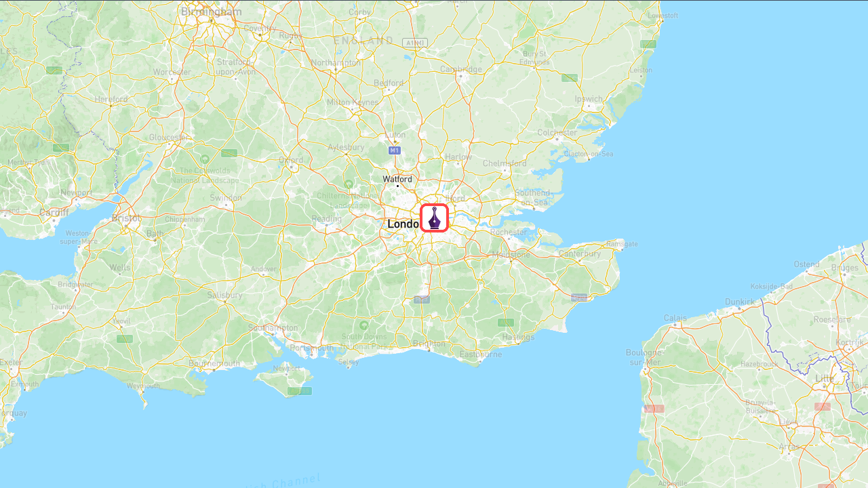This screenshot has width=868, height=488.
Task: Click the purple pen nib marker
Action: click(435, 218)
